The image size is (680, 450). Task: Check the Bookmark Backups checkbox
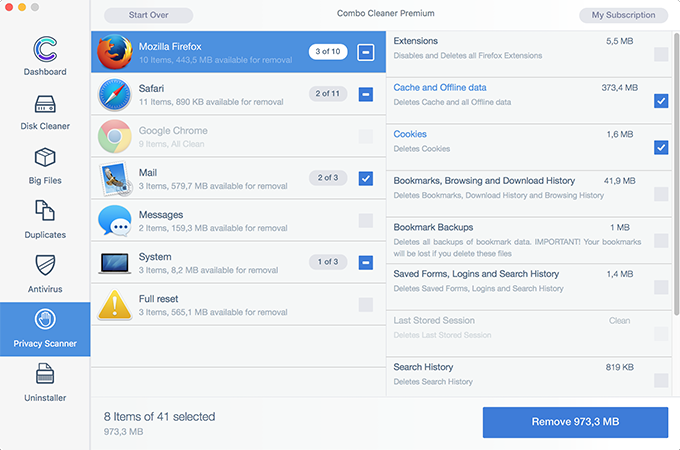click(x=661, y=241)
